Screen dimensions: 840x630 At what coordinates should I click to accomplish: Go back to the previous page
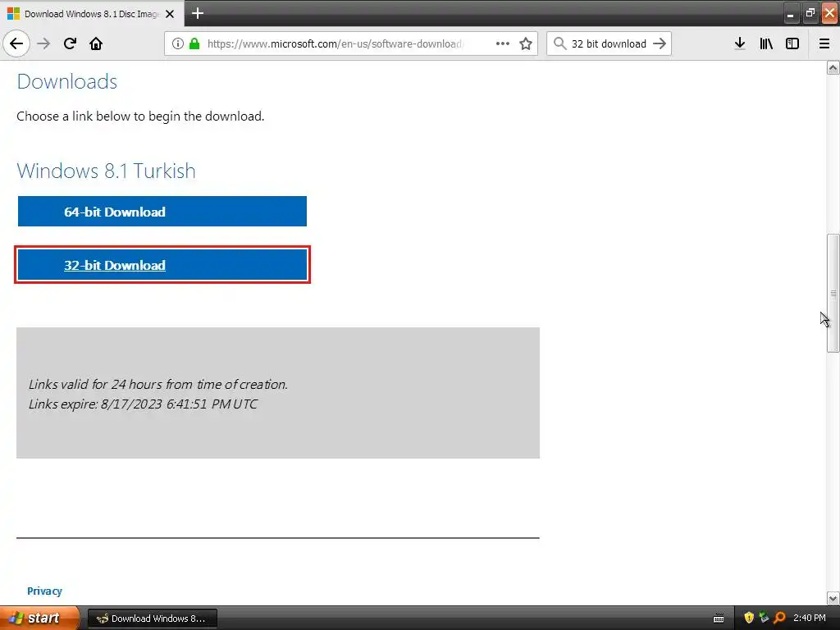click(x=16, y=43)
